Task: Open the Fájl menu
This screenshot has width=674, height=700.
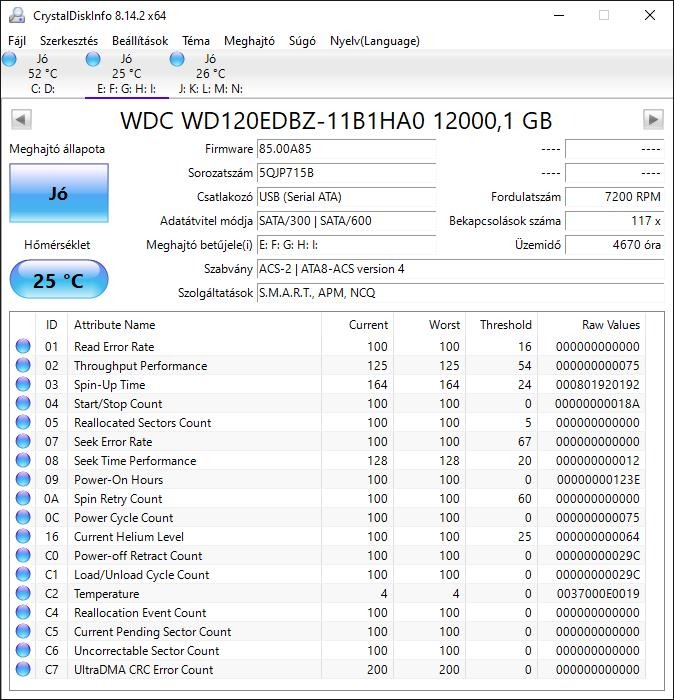Action: click(17, 41)
